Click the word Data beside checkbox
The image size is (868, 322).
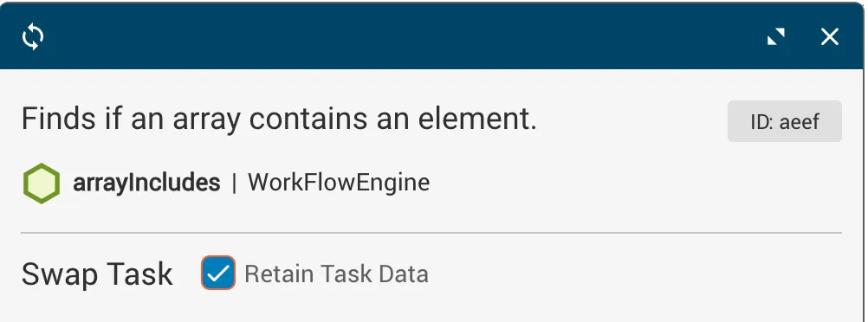(x=404, y=274)
